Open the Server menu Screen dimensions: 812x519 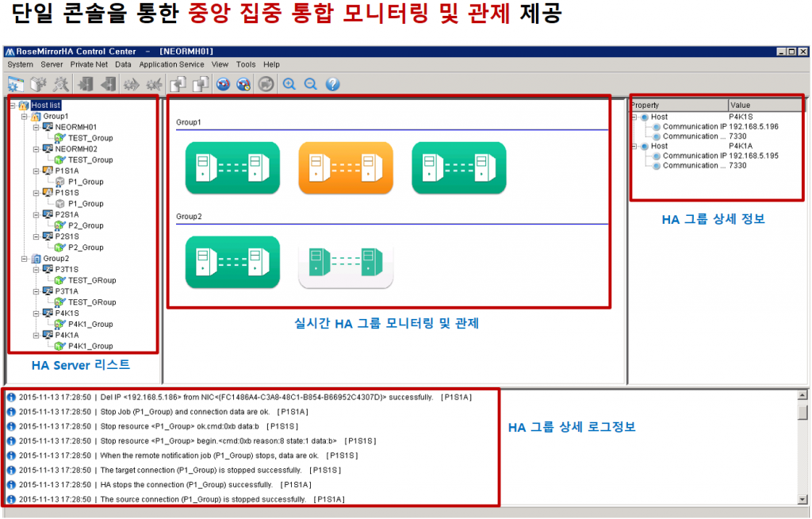pyautogui.click(x=52, y=64)
